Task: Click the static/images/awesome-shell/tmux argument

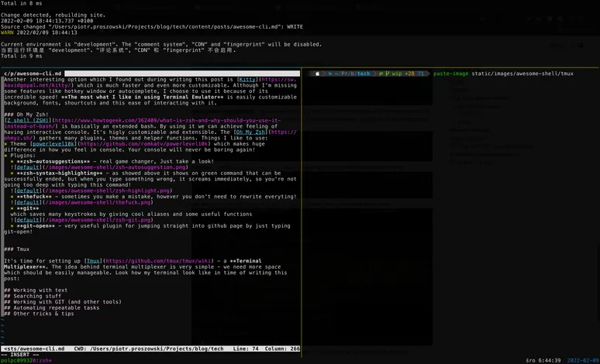Action: pyautogui.click(x=522, y=74)
